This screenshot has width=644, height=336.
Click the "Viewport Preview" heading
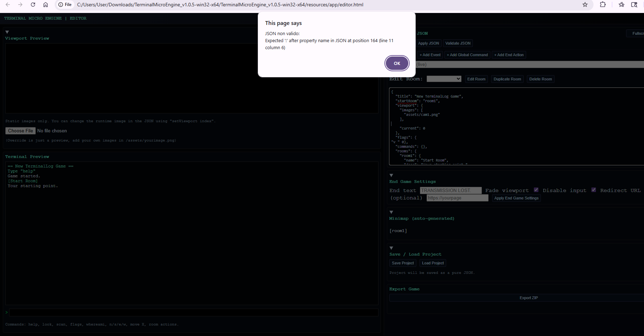point(27,38)
